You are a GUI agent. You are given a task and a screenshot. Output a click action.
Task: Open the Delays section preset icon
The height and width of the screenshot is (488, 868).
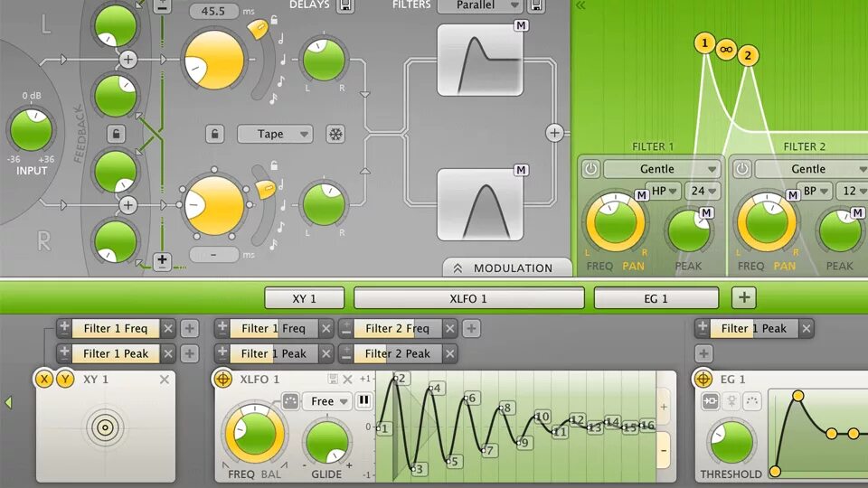(x=345, y=5)
